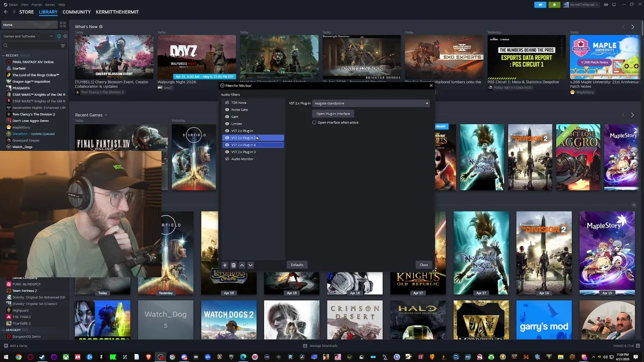Click the Steam announcements megaphone button
The image size is (644, 362).
pyautogui.click(x=540, y=5)
